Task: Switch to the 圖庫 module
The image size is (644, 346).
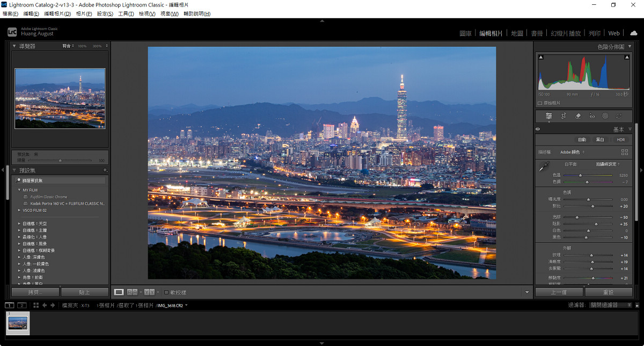Action: pyautogui.click(x=465, y=33)
